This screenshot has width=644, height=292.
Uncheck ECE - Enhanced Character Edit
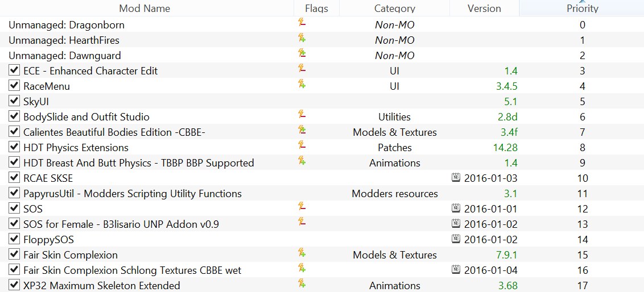pyautogui.click(x=14, y=70)
